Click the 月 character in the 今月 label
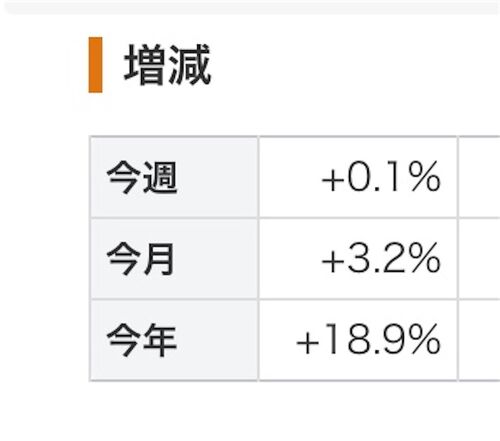Viewport: 500px width, 441px height. pyautogui.click(x=159, y=259)
